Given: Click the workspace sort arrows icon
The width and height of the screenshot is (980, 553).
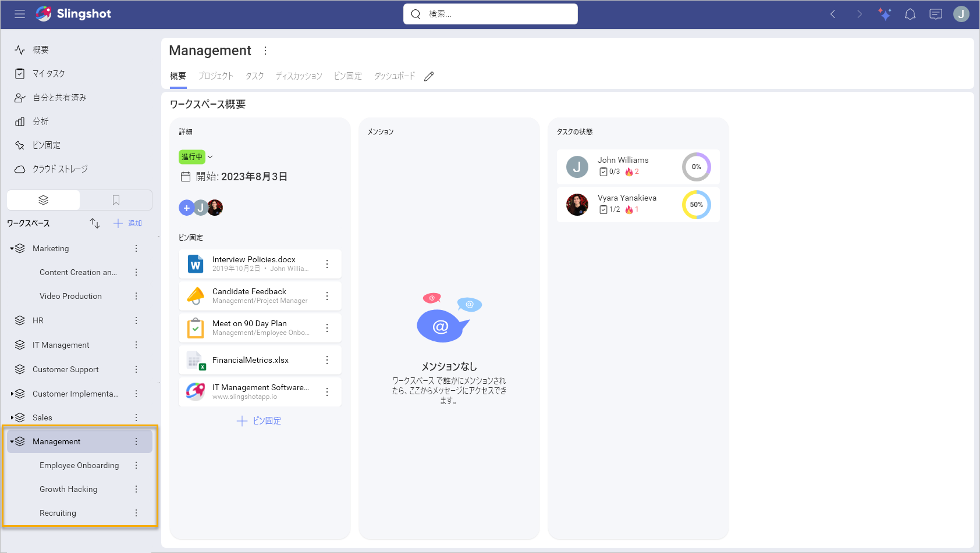Looking at the screenshot, I should click(x=95, y=223).
